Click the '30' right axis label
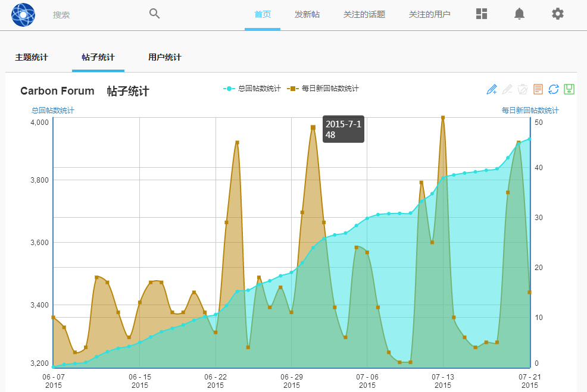The height and width of the screenshot is (392, 587). 539,217
